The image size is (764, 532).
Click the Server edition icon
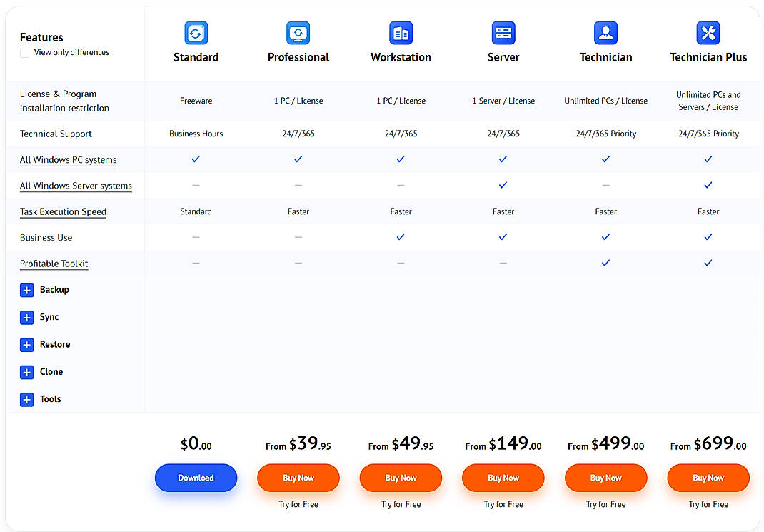[503, 33]
